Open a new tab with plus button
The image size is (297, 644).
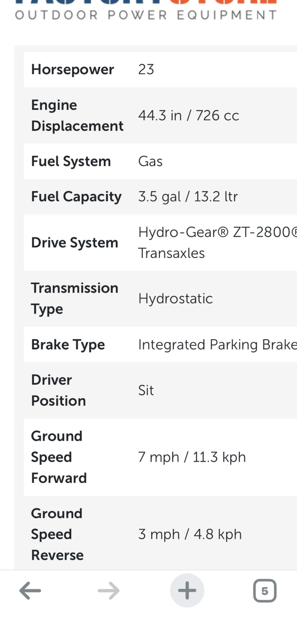coord(187,591)
